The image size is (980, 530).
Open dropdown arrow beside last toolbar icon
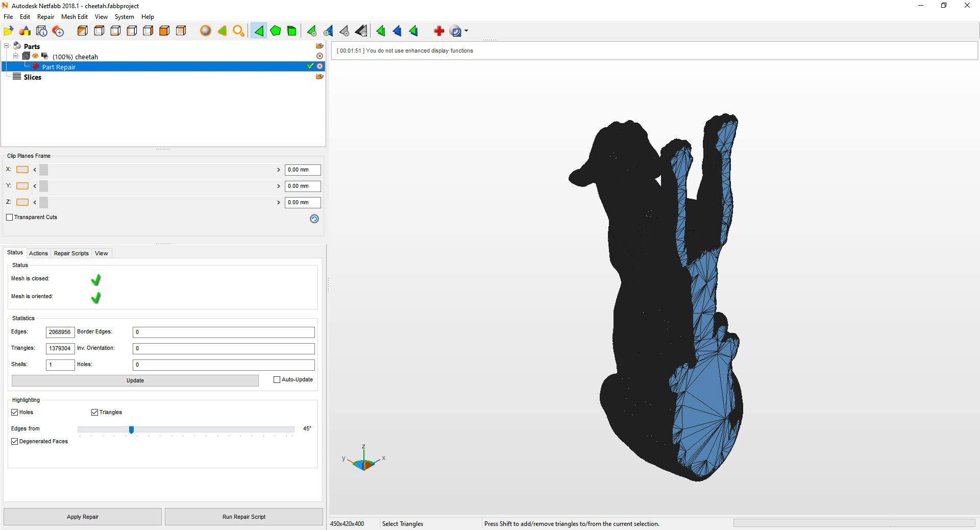467,31
